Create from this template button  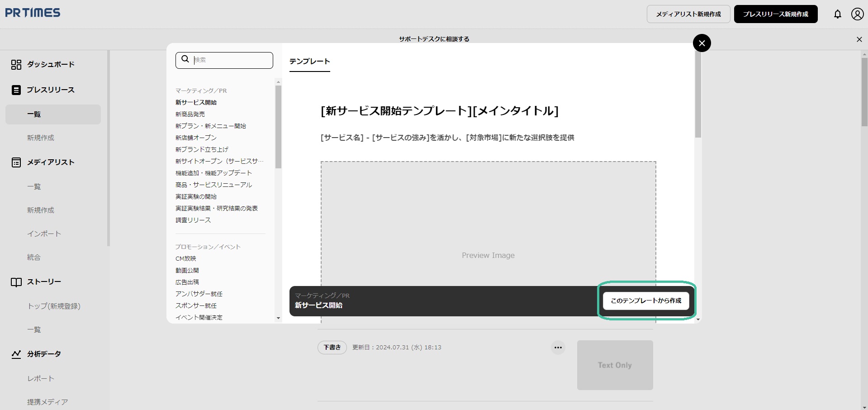(x=645, y=301)
